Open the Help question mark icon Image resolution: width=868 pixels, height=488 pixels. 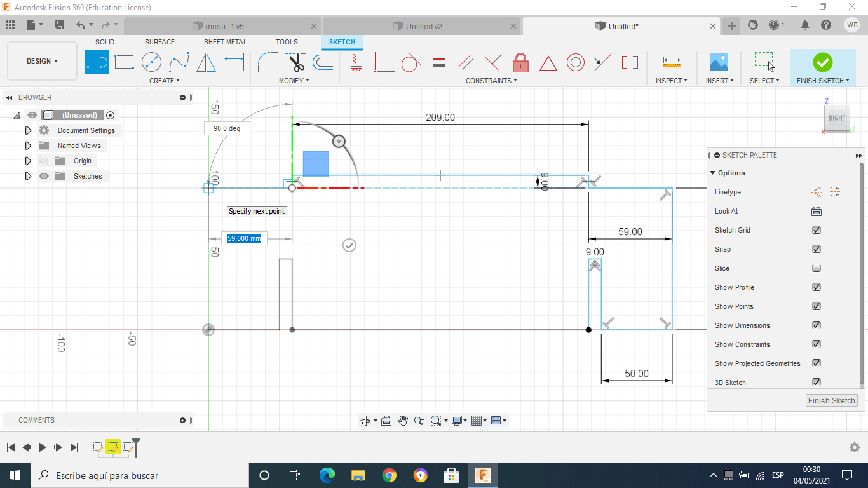826,25
